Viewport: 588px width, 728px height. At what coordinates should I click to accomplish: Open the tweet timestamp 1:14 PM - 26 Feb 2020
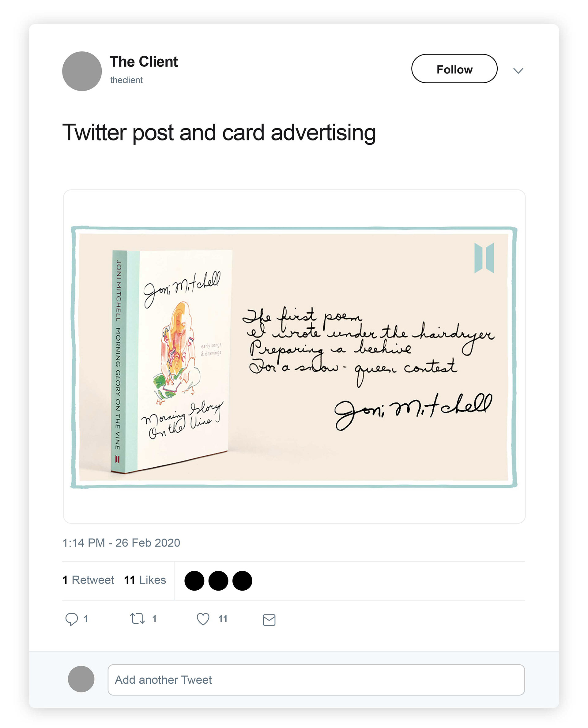coord(121,543)
